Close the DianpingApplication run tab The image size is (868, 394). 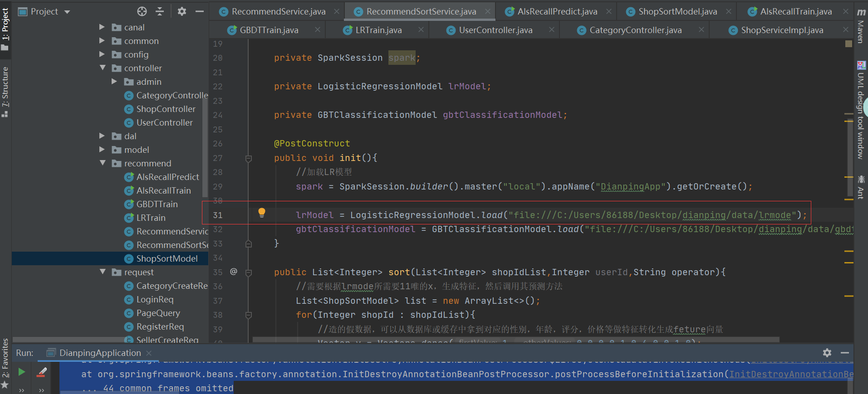(x=149, y=353)
